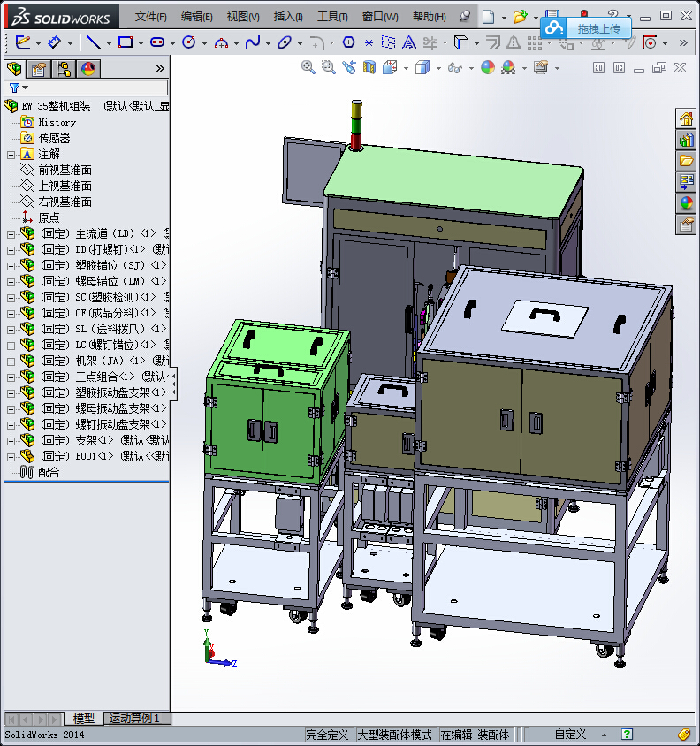Open the View Orientation icon
700x746 pixels.
point(390,67)
